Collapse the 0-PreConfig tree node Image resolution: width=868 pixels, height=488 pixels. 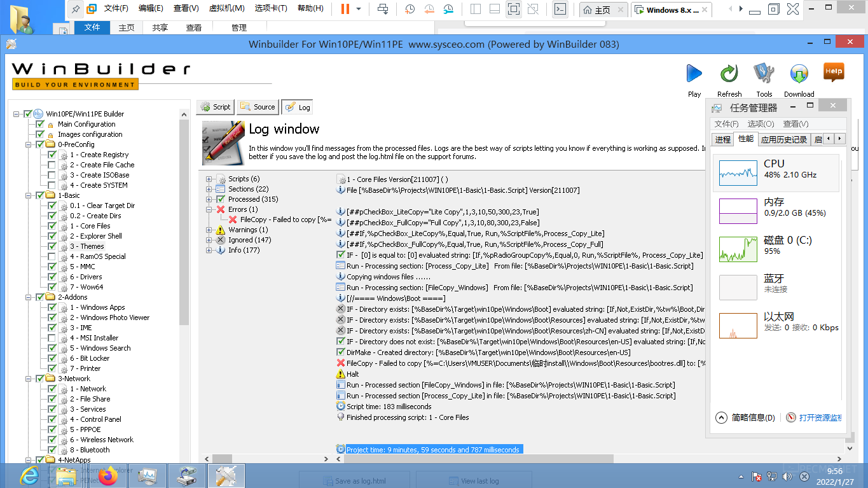28,144
